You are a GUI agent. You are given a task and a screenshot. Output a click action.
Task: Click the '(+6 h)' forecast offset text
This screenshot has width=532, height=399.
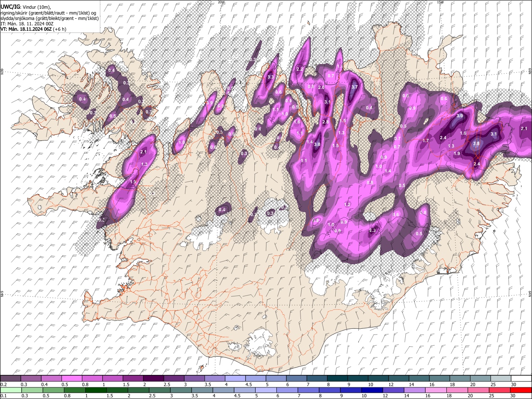[x=59, y=29]
